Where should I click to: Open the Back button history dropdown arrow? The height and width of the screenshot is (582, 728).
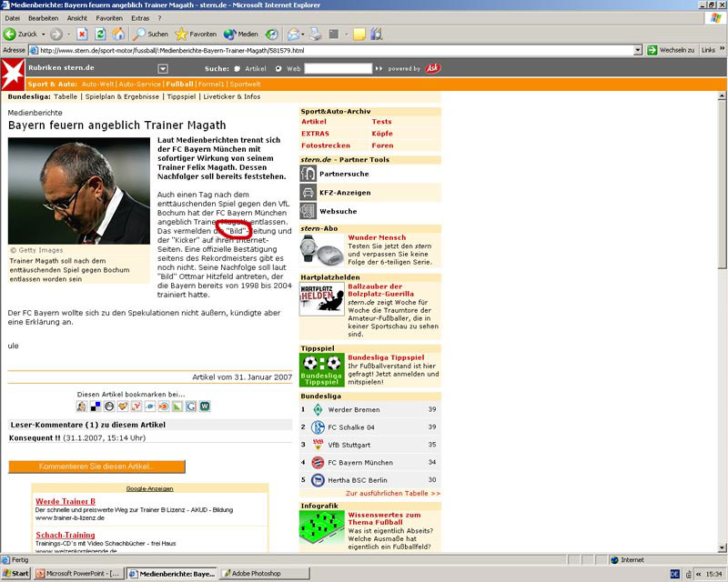(44, 34)
